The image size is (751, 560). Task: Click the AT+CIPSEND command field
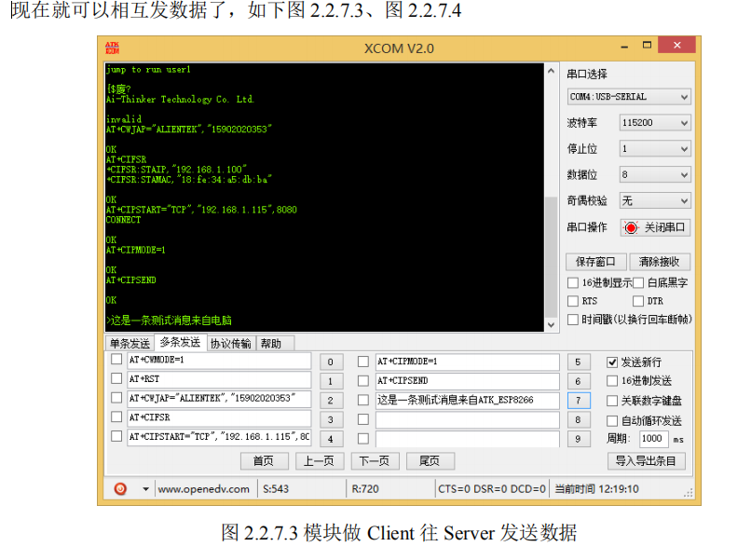click(x=468, y=381)
